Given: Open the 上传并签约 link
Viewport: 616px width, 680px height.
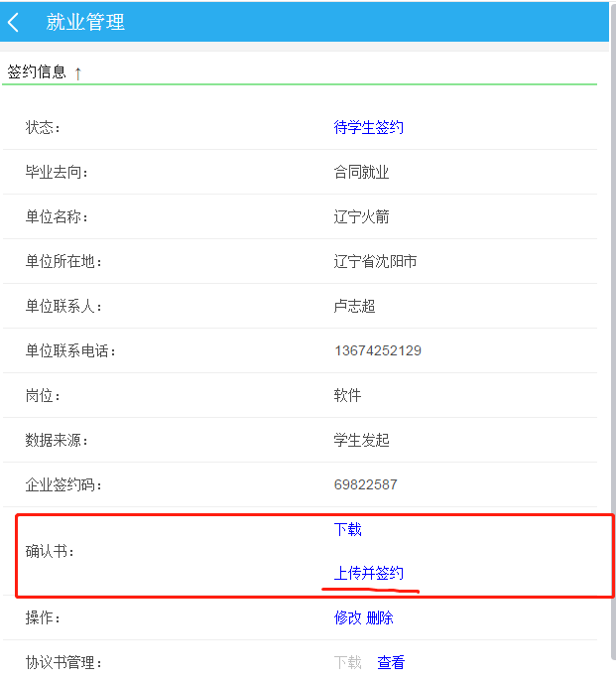Looking at the screenshot, I should (x=368, y=574).
